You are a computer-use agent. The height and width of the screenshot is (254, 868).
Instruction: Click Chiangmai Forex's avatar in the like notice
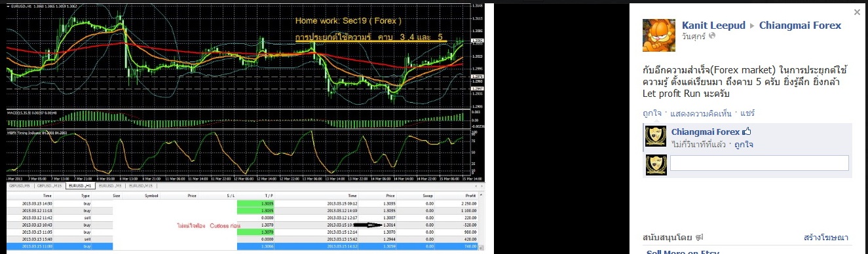(x=656, y=136)
